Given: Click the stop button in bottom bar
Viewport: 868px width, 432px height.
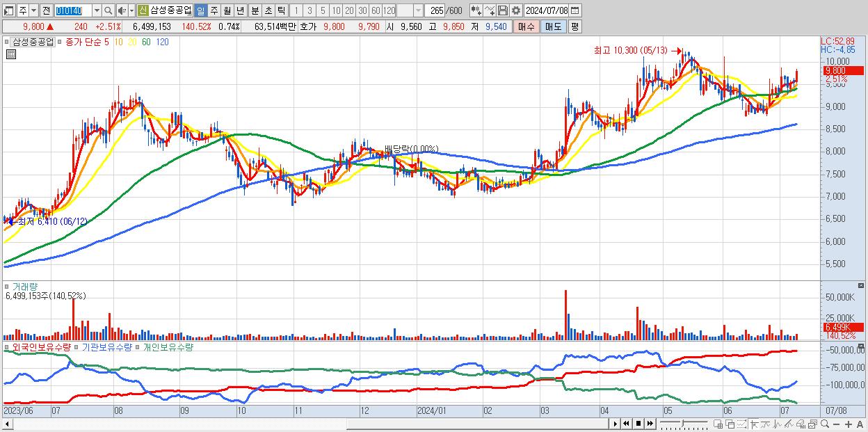Looking at the screenshot, I should point(638,424).
